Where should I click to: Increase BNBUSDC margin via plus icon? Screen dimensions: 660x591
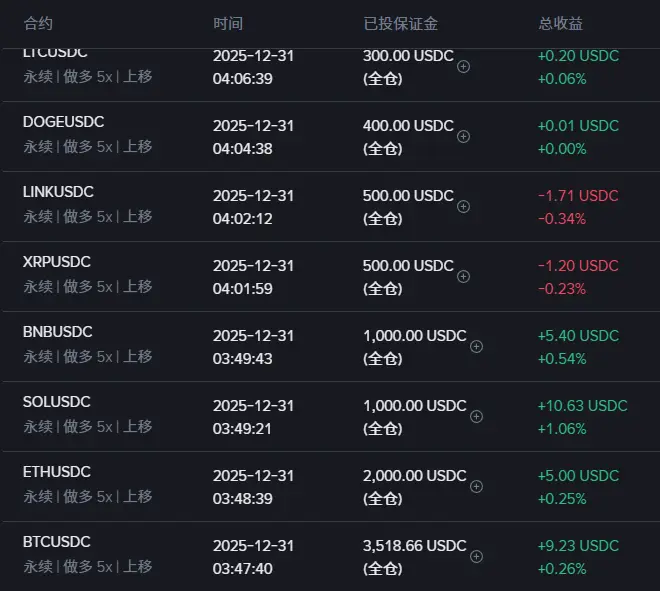477,347
